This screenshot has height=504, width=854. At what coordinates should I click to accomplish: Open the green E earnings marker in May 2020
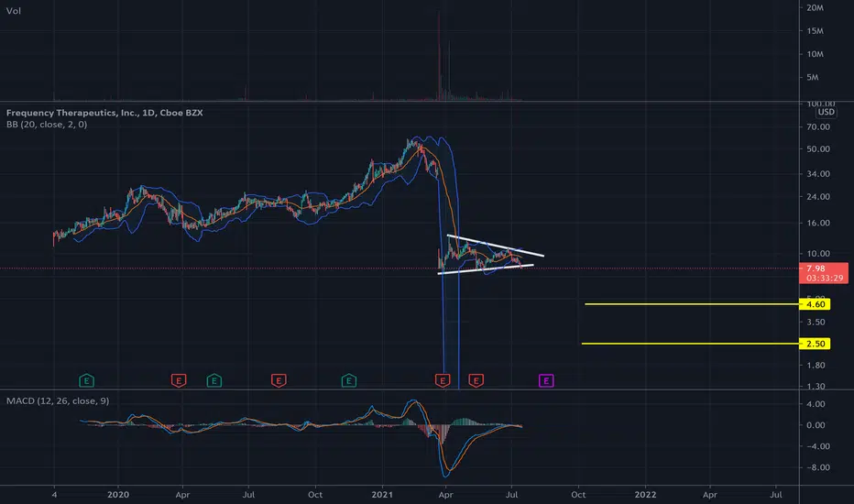pyautogui.click(x=214, y=381)
